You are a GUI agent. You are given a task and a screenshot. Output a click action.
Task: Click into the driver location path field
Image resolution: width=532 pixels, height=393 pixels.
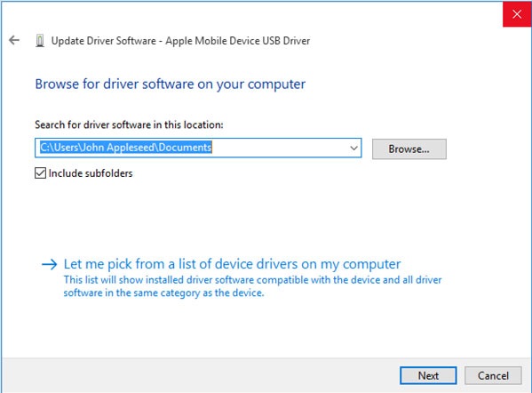(198, 148)
